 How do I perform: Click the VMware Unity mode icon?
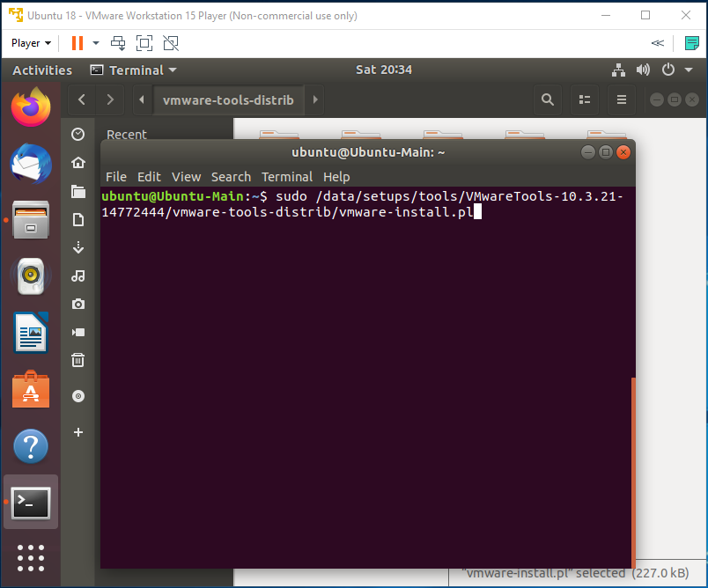tap(171, 43)
